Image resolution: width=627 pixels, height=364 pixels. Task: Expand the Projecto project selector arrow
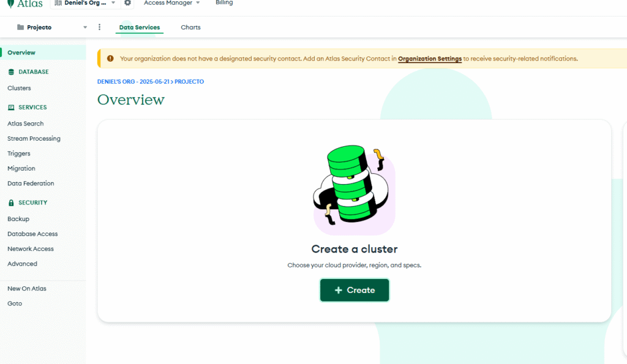point(85,28)
